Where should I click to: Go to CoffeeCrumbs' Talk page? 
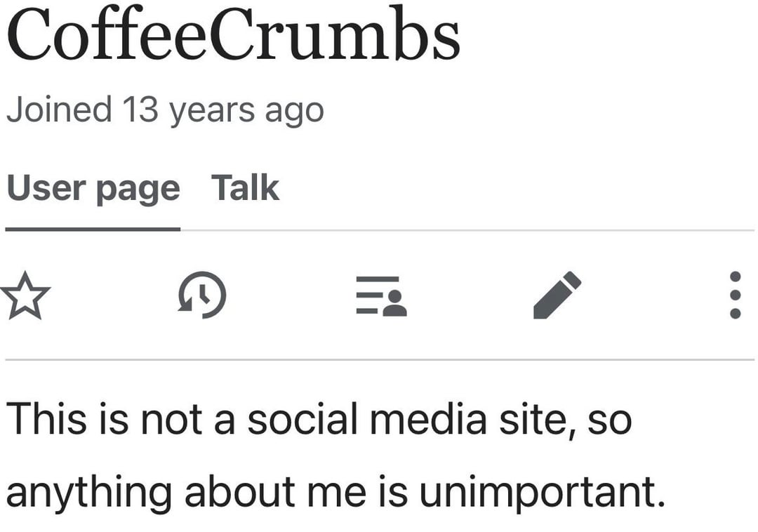[x=245, y=188]
